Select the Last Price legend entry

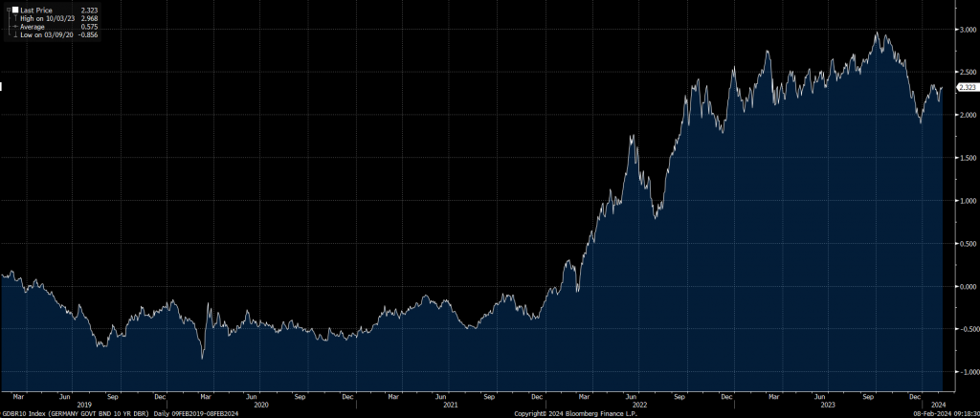[38, 10]
